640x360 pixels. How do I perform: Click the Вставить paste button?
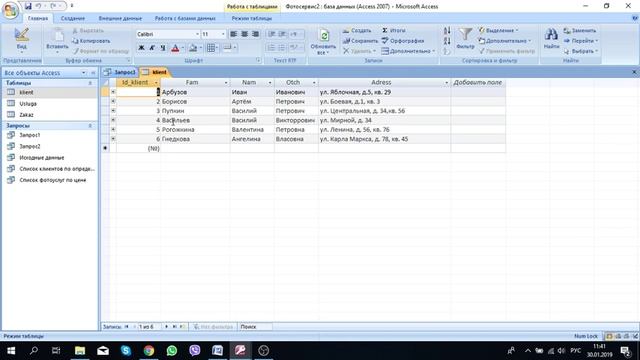[57, 40]
